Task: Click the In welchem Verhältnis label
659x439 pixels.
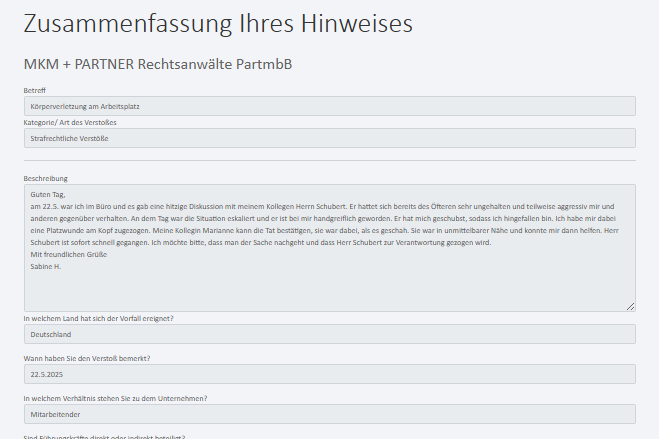Action: 115,398
